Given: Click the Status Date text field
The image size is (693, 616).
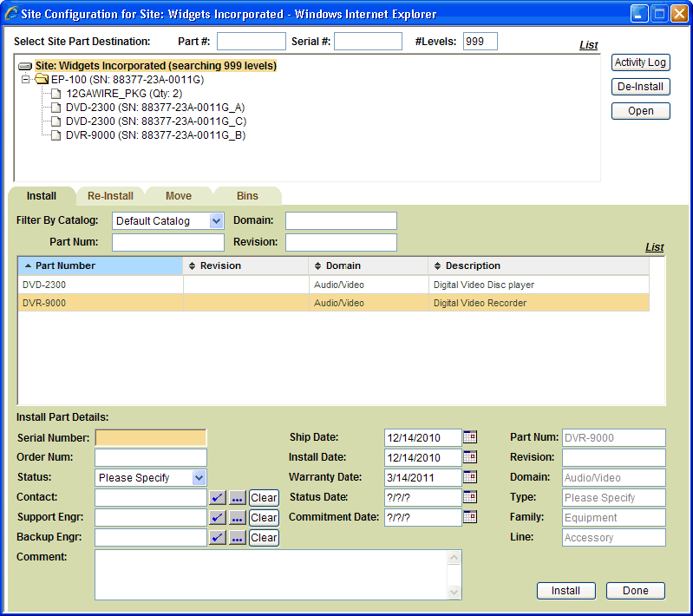Looking at the screenshot, I should coord(423,497).
